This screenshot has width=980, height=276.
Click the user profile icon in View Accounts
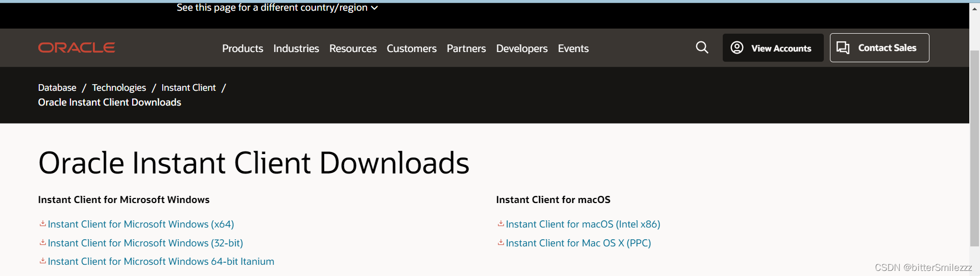[x=737, y=47]
